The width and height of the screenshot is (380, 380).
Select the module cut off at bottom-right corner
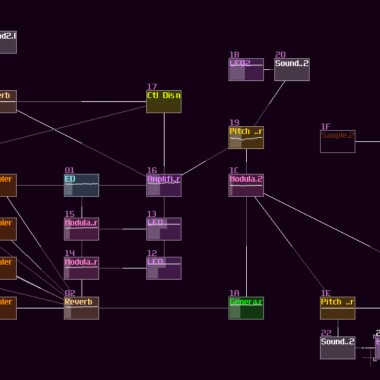point(377,348)
